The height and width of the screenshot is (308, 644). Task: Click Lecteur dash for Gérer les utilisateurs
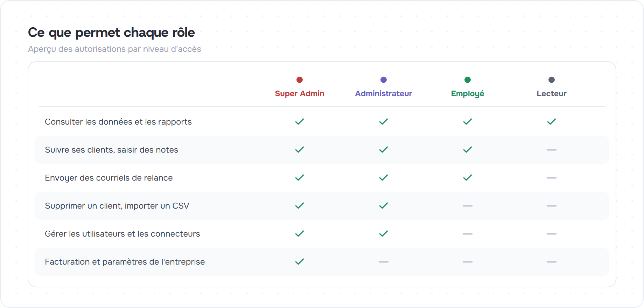552,234
